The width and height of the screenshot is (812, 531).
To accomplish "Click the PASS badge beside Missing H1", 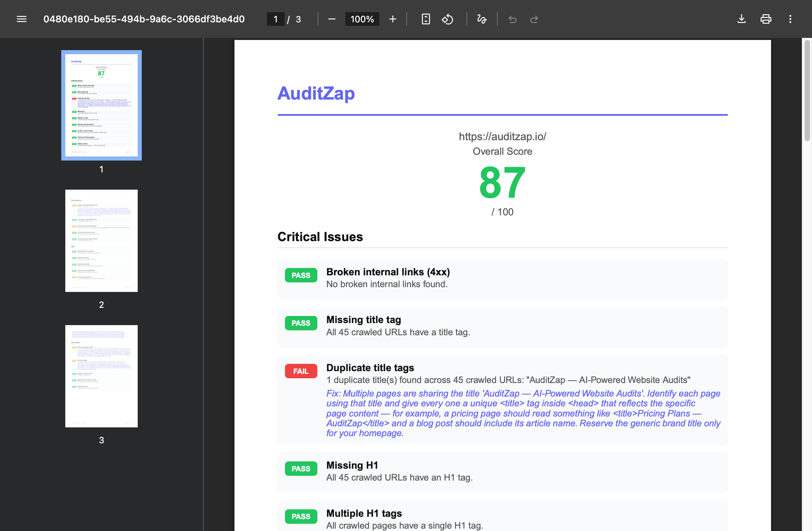I will tap(300, 468).
